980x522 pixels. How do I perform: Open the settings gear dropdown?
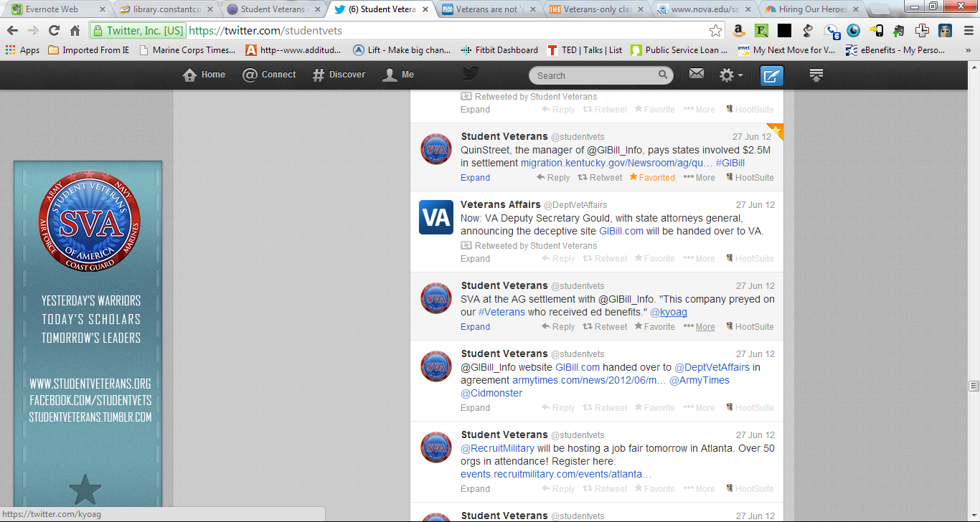coord(731,75)
